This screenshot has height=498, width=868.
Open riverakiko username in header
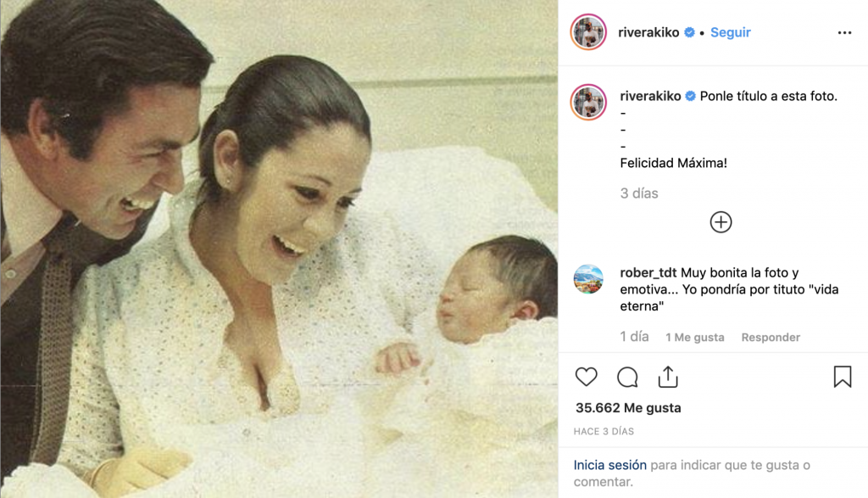(x=650, y=32)
